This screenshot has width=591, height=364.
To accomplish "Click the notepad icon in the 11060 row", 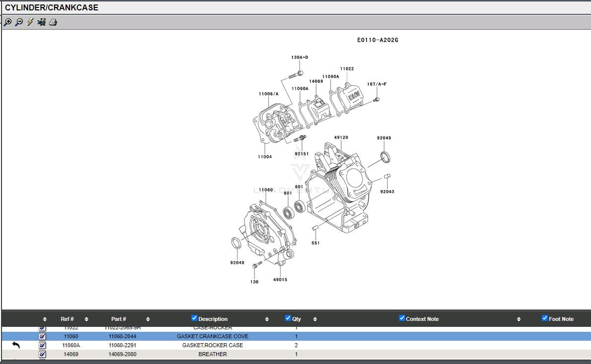I will (x=42, y=336).
